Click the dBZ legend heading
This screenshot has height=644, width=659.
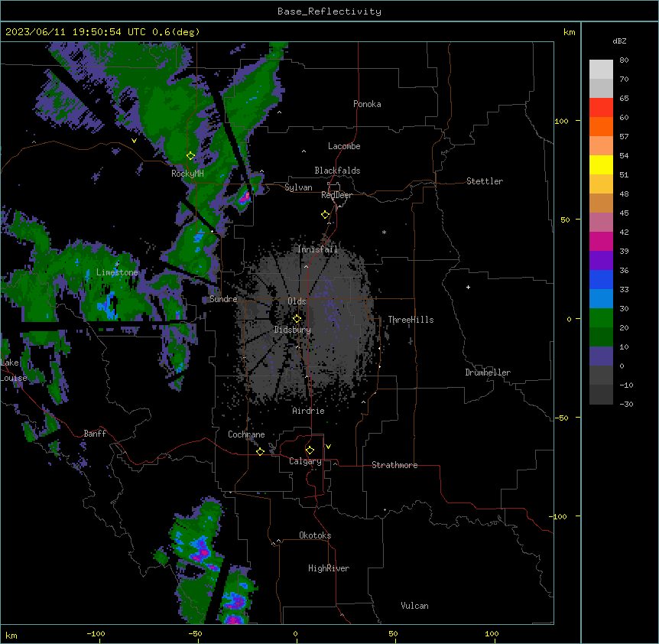point(619,41)
